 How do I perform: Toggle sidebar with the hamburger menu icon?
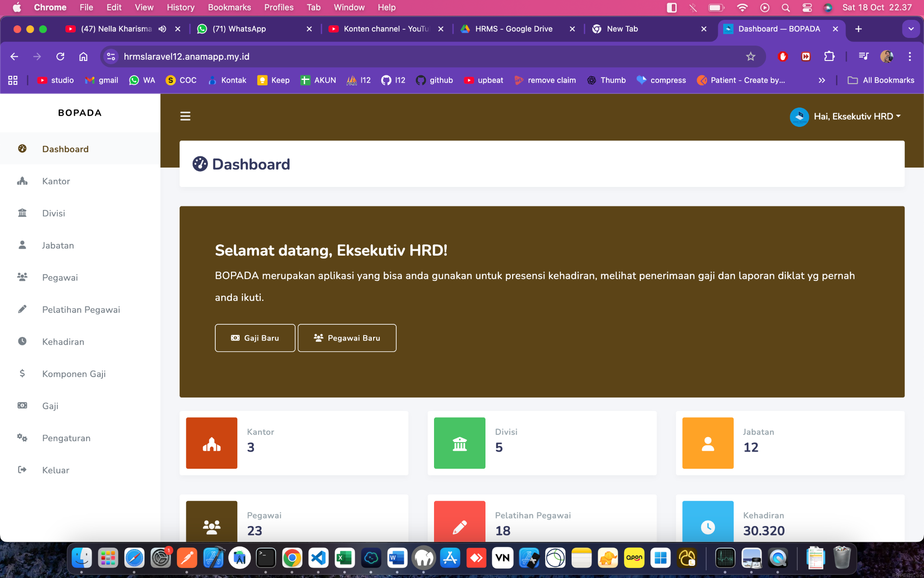(185, 116)
